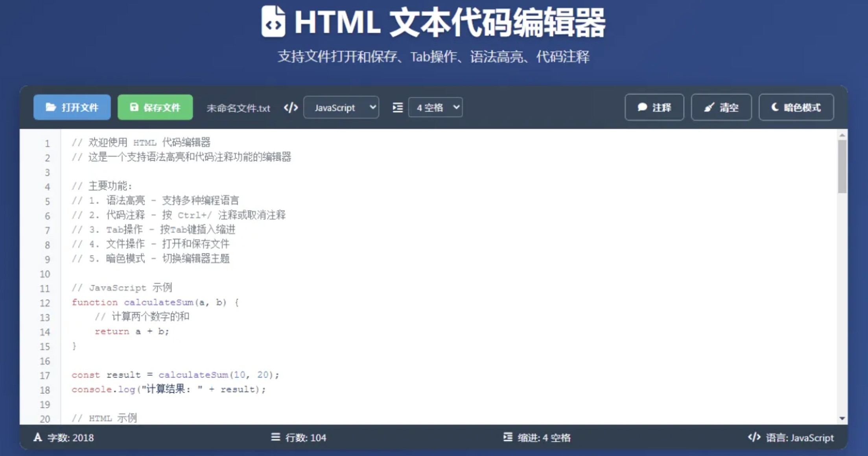Viewport: 868px width, 456px height.
Task: Open the JavaScript language dropdown
Action: [x=341, y=107]
